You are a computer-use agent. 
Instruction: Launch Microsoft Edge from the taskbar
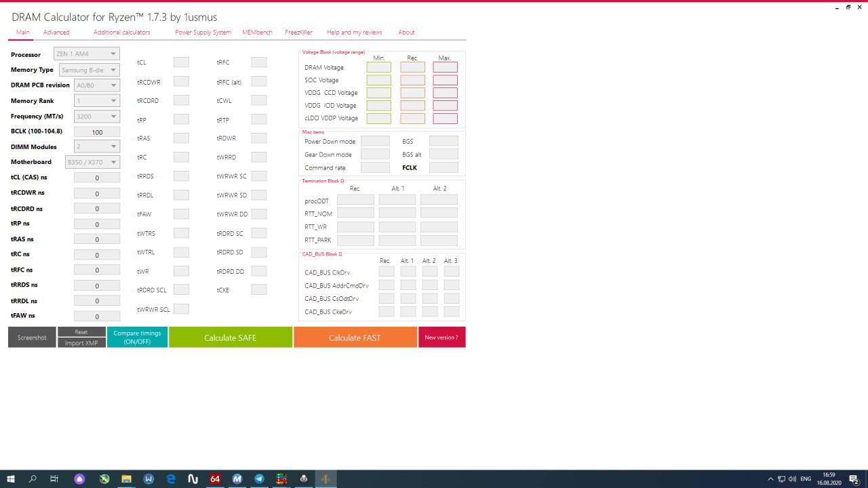(x=171, y=479)
